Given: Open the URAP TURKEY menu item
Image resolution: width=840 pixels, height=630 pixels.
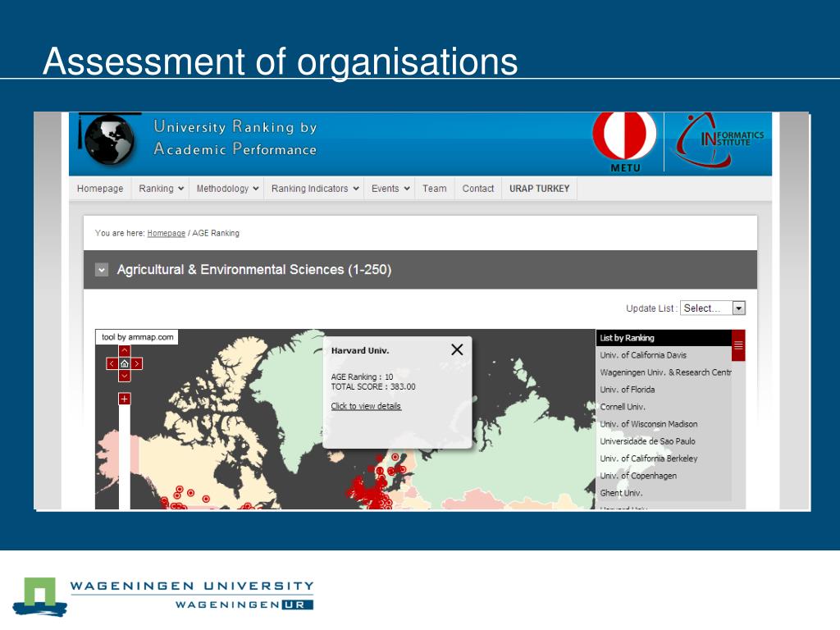Looking at the screenshot, I should (x=540, y=189).
